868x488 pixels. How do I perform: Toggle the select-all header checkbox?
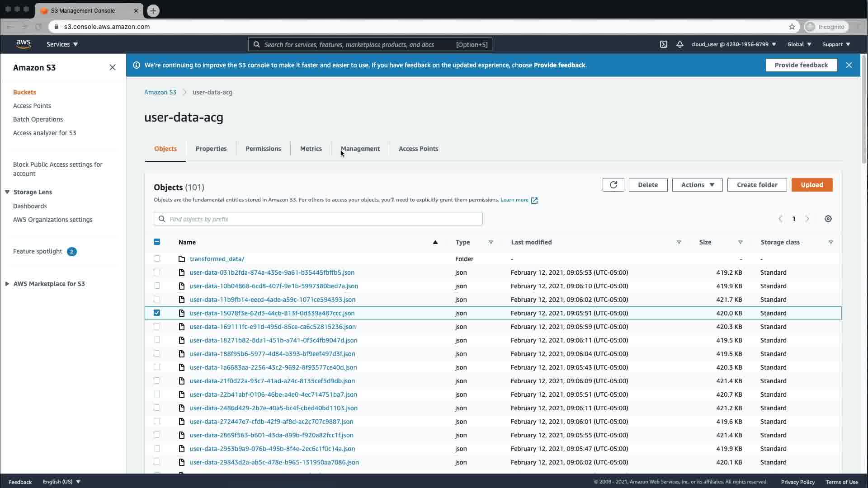pos(157,242)
